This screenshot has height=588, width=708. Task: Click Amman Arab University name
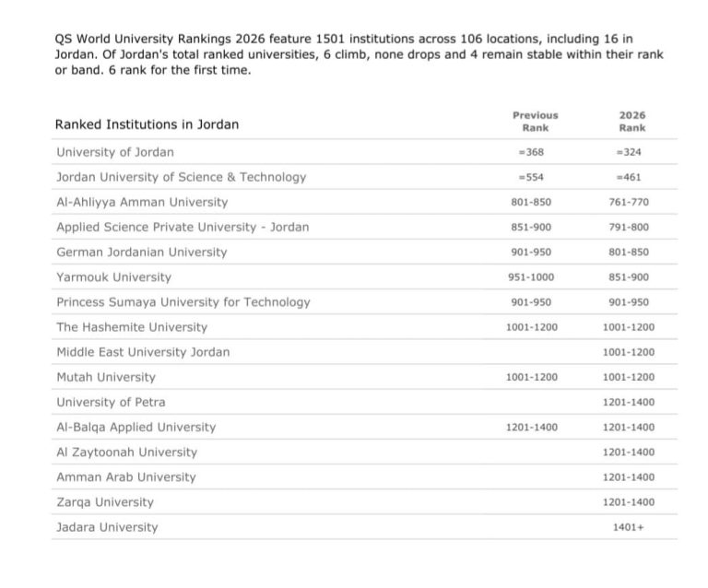(126, 477)
